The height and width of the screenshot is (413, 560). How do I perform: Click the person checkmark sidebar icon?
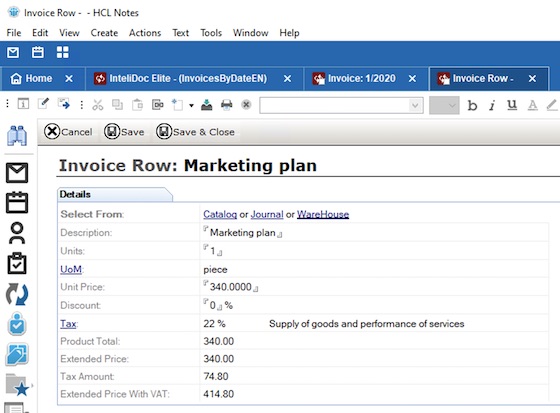[x=17, y=324]
